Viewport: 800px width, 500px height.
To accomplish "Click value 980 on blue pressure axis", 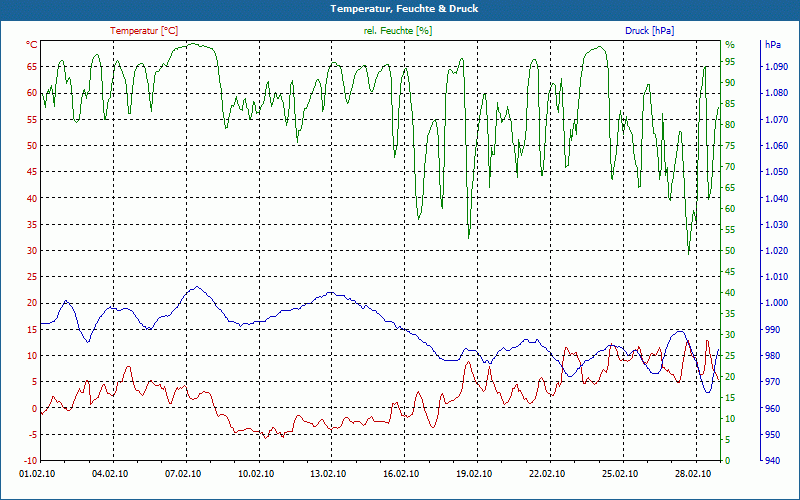I will point(773,356).
